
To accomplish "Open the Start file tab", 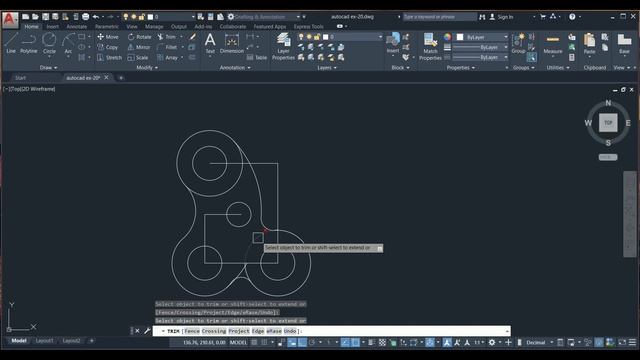I will pyautogui.click(x=21, y=78).
